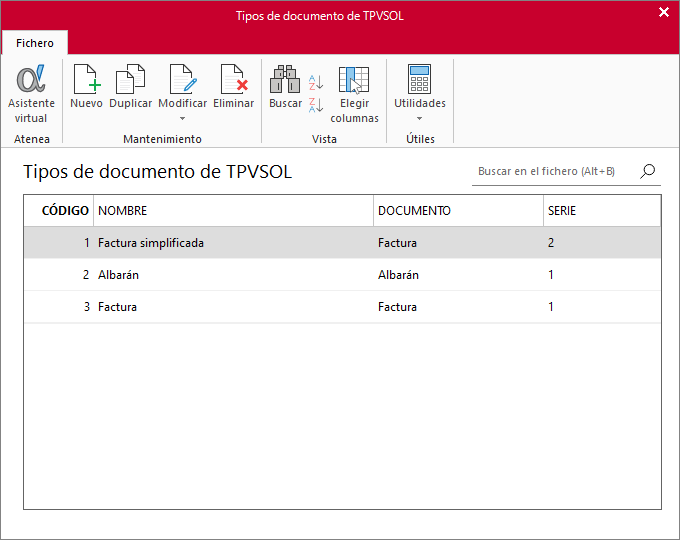Sort by the CÓDIGO column header
680x540 pixels.
[x=59, y=211]
